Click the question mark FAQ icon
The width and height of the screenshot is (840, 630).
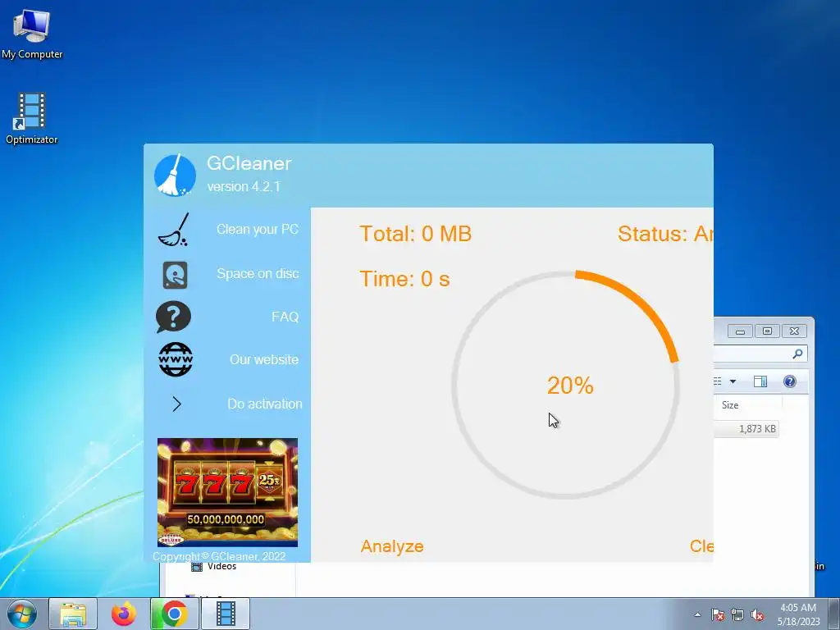[174, 317]
